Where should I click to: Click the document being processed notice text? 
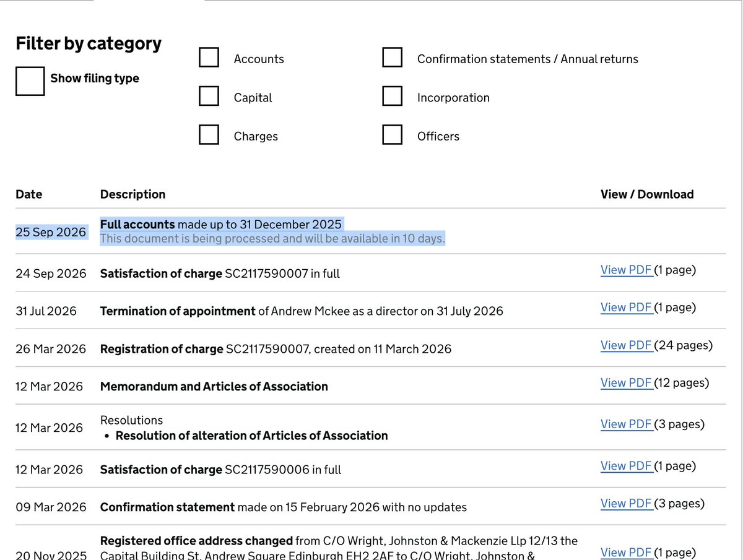[x=272, y=239]
